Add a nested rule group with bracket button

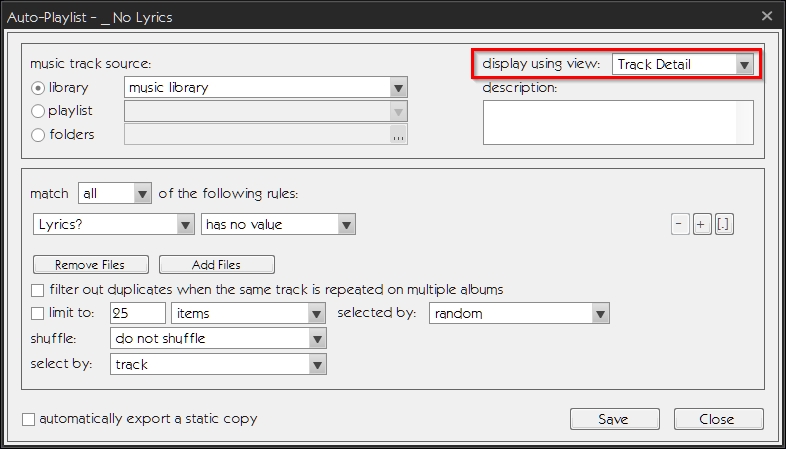click(724, 225)
